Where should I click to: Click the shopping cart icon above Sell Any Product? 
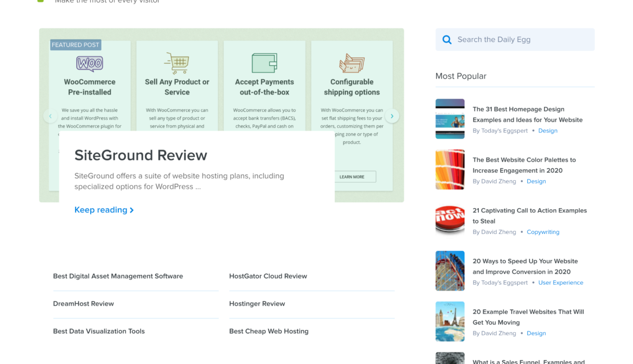(x=177, y=62)
